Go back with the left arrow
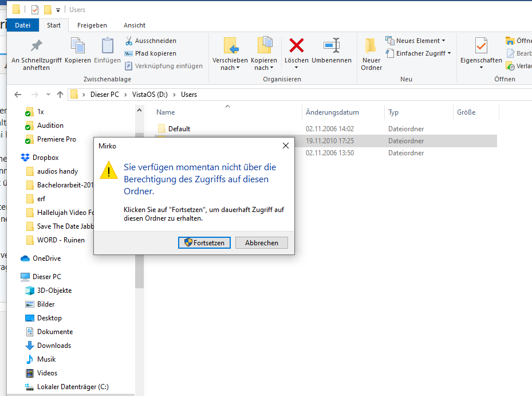This screenshot has height=396, width=532. [18, 95]
